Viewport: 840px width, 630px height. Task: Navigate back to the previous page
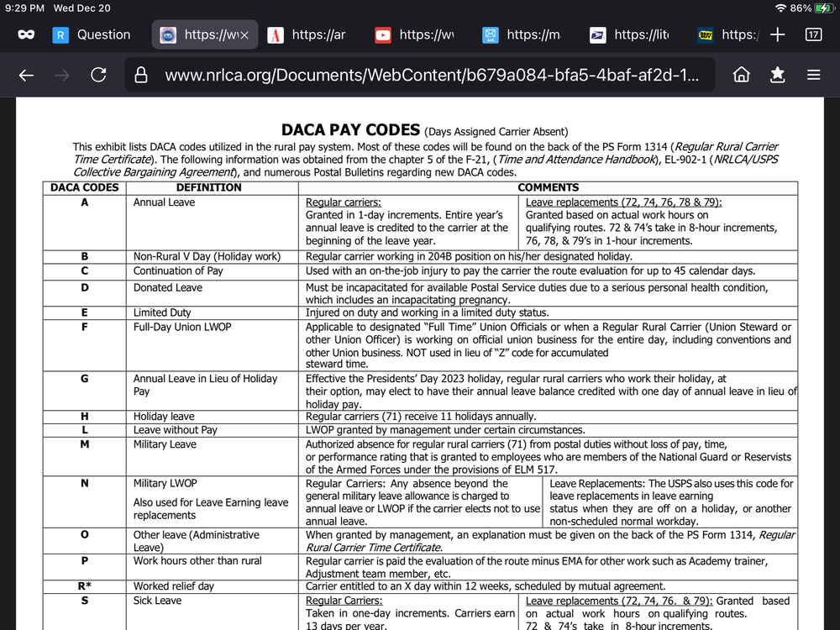(x=26, y=75)
